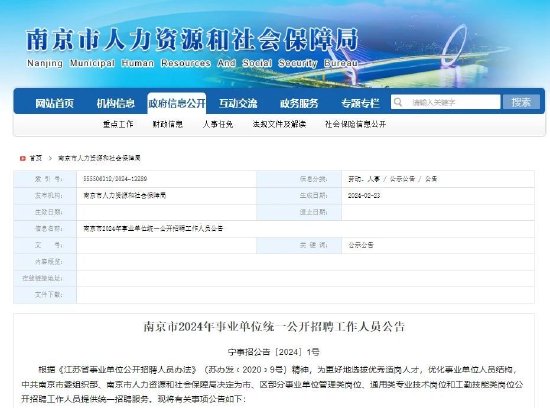Open the 重点工作 submenu link
Image resolution: width=550 pixels, height=408 pixels.
click(x=118, y=124)
